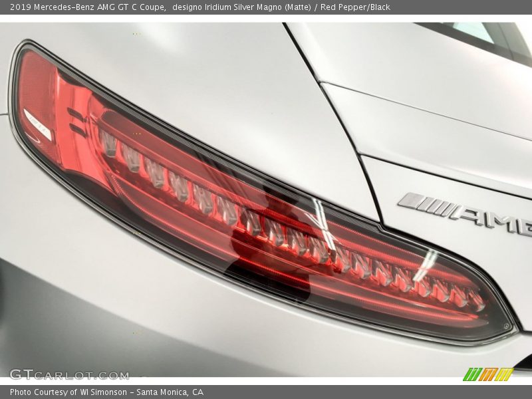Click the "Photo Courtesy of WI Simonson" credit

(x=68, y=392)
